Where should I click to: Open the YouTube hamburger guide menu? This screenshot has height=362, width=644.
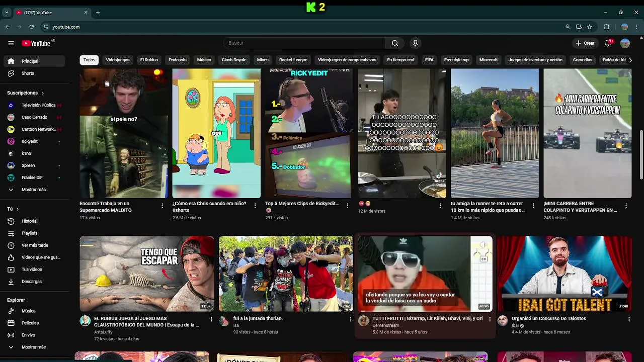point(11,43)
